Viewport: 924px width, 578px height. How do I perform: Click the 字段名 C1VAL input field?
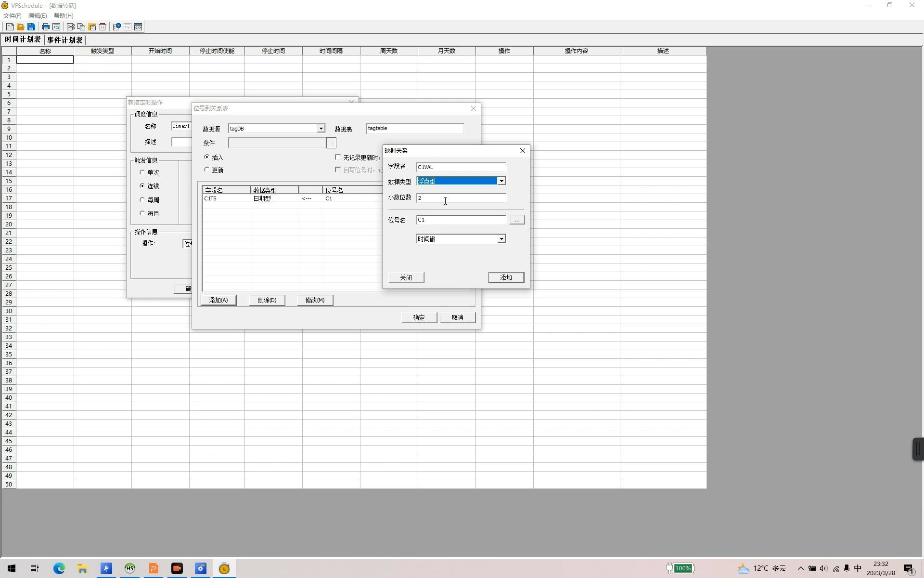[461, 167]
